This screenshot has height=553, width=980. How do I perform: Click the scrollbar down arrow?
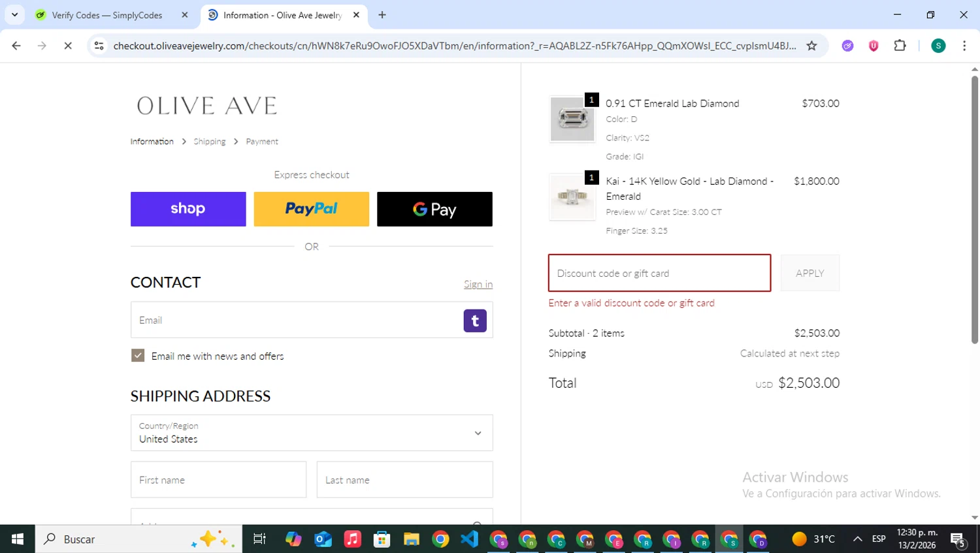(975, 518)
